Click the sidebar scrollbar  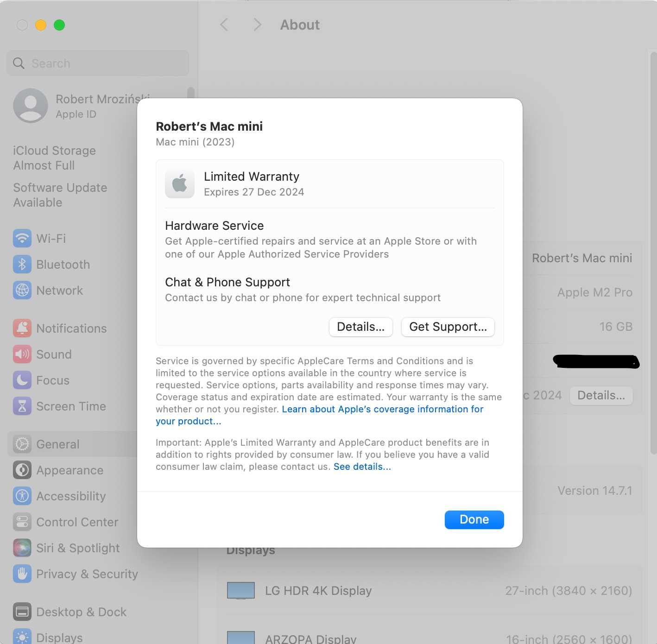point(191,92)
